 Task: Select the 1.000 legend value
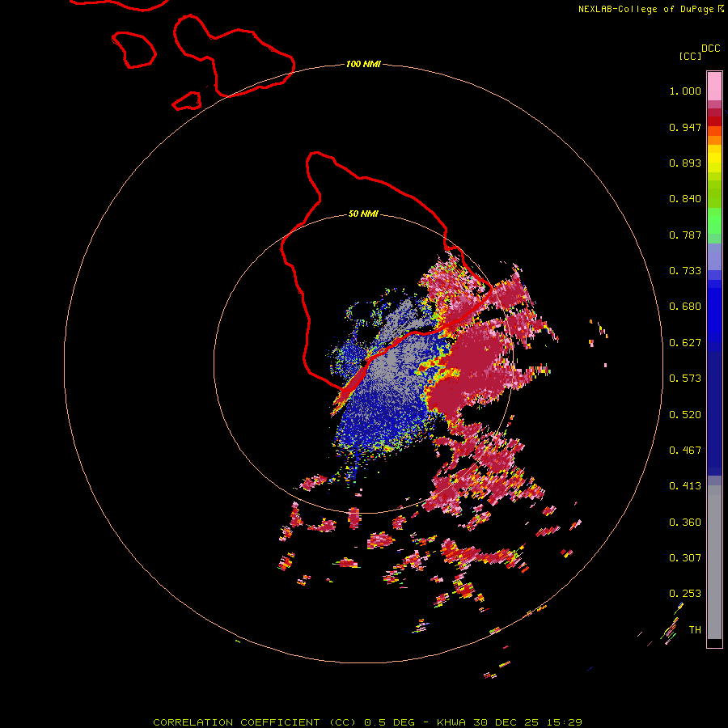(x=685, y=91)
